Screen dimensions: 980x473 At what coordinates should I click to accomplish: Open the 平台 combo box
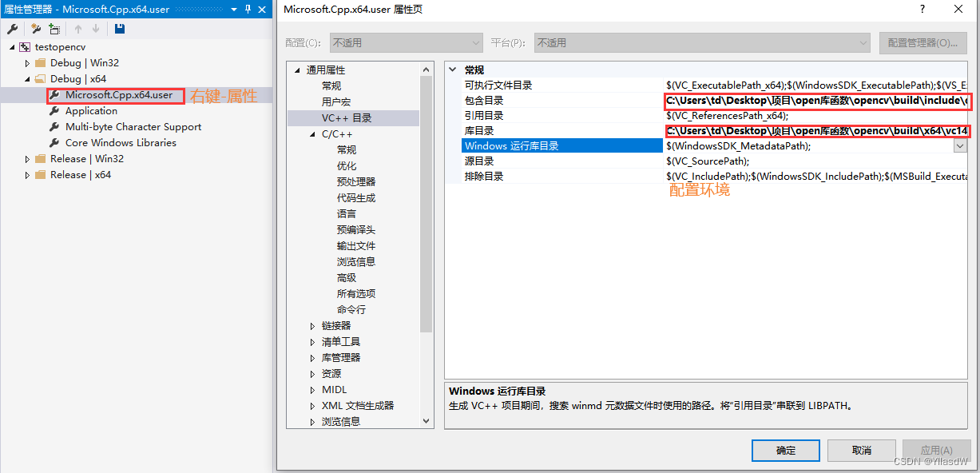tap(702, 42)
